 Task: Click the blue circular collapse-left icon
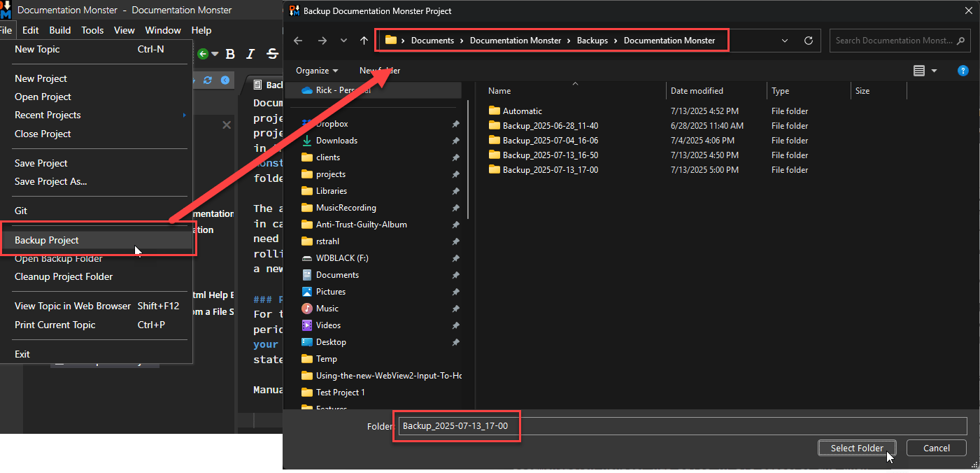[x=225, y=80]
